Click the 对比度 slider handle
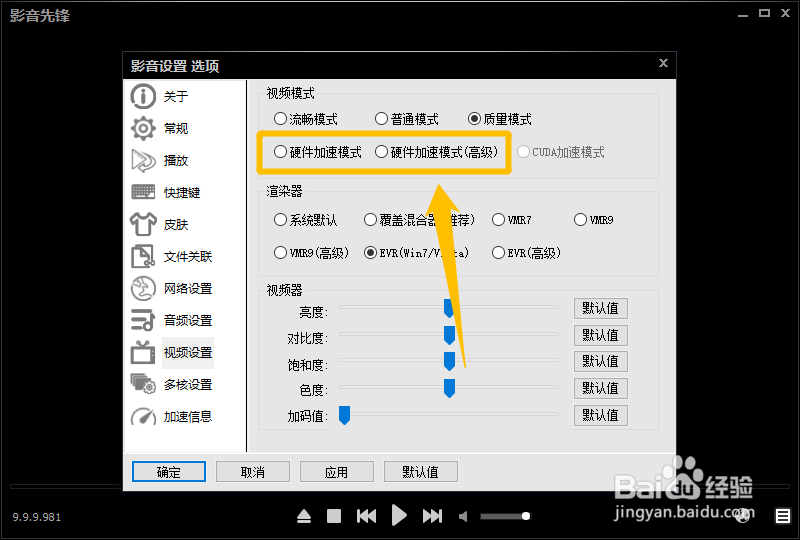This screenshot has height=540, width=800. pyautogui.click(x=449, y=335)
